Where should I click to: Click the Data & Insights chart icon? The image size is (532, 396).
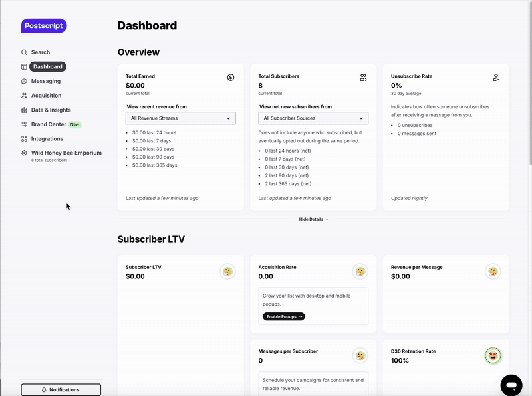point(24,110)
